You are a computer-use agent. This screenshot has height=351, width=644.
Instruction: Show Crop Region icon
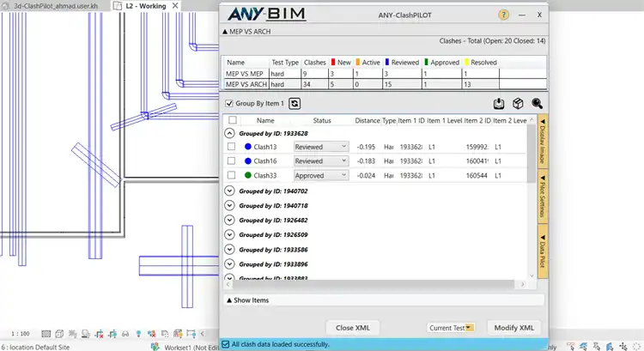(x=112, y=334)
